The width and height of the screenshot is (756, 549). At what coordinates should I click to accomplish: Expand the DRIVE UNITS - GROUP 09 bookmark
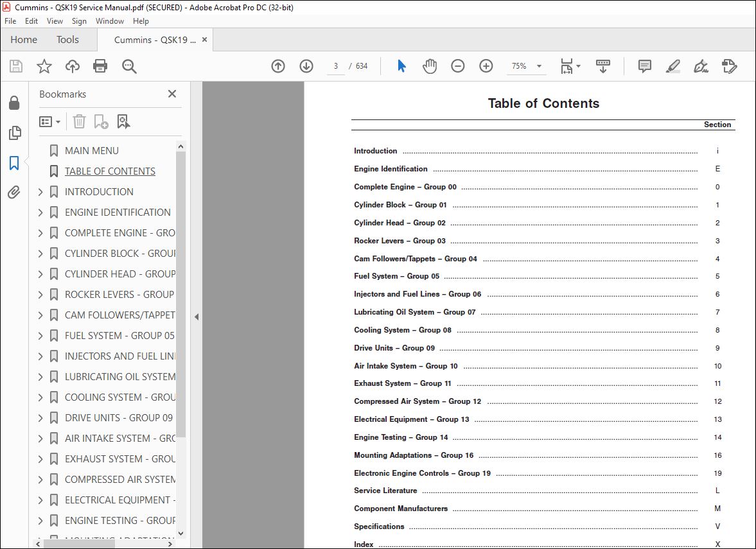coord(40,418)
